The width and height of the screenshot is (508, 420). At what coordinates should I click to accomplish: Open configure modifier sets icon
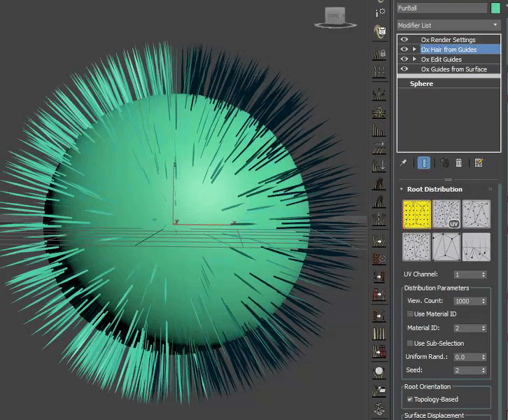point(479,162)
